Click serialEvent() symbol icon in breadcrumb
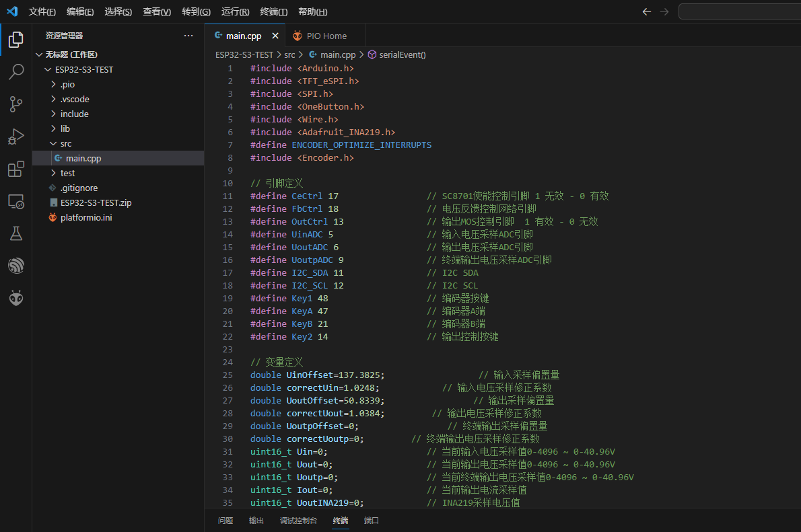 [x=372, y=54]
